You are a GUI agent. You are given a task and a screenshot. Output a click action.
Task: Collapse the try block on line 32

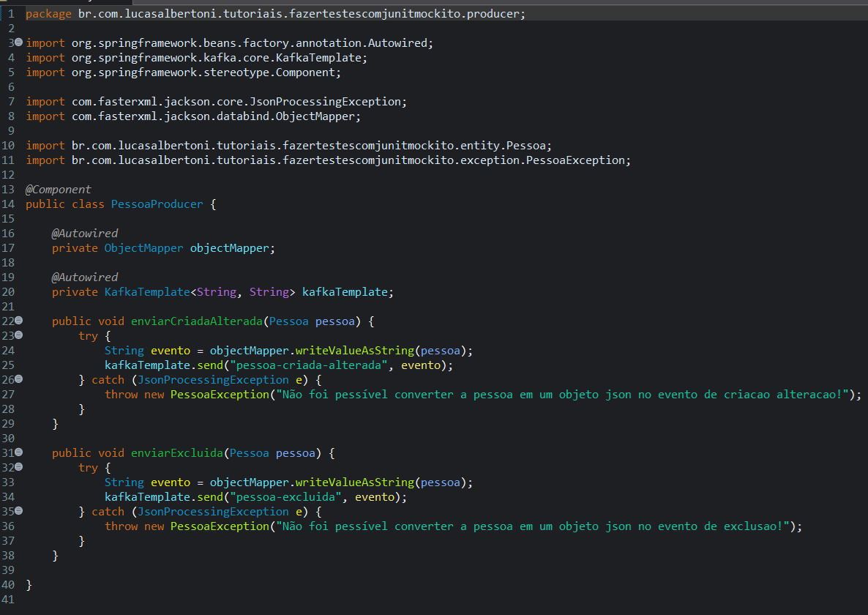coord(18,467)
